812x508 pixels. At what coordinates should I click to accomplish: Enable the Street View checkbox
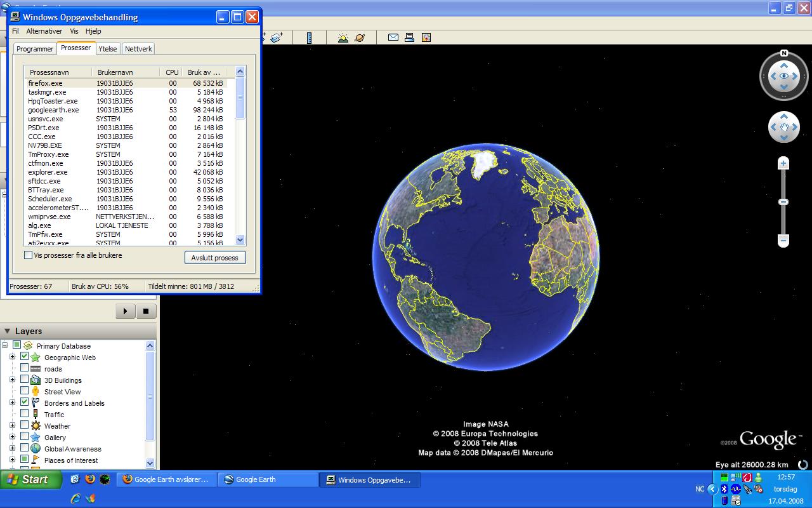[x=25, y=391]
